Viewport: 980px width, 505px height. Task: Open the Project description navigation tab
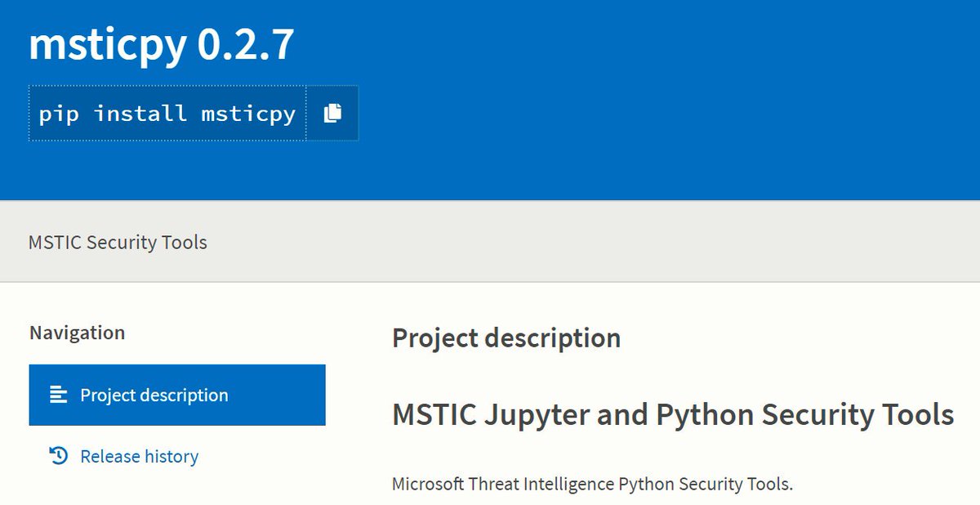[x=177, y=395]
